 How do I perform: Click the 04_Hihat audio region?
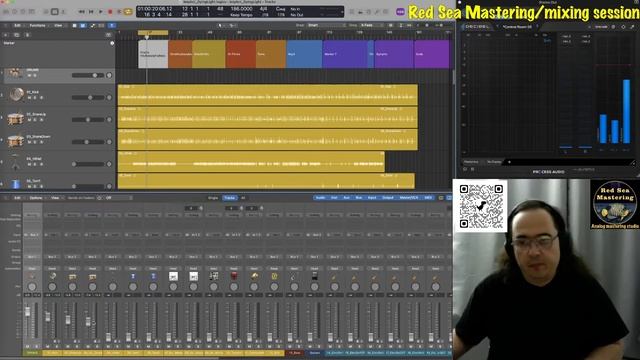click(x=251, y=161)
